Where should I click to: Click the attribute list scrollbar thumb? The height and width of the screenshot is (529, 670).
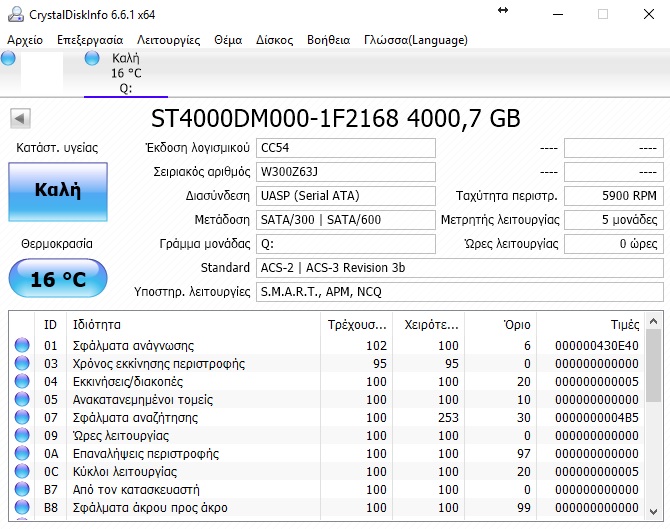[x=653, y=365]
